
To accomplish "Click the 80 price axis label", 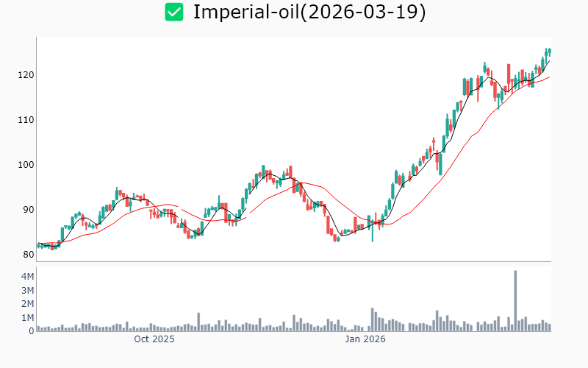I will 26,255.
